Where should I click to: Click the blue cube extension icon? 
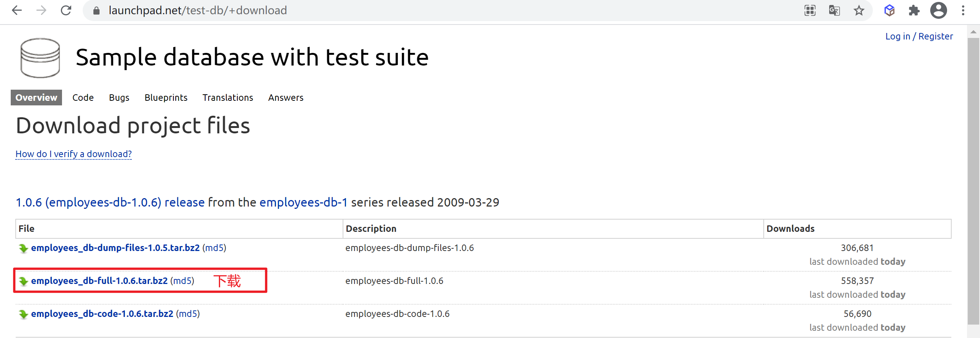pyautogui.click(x=889, y=10)
